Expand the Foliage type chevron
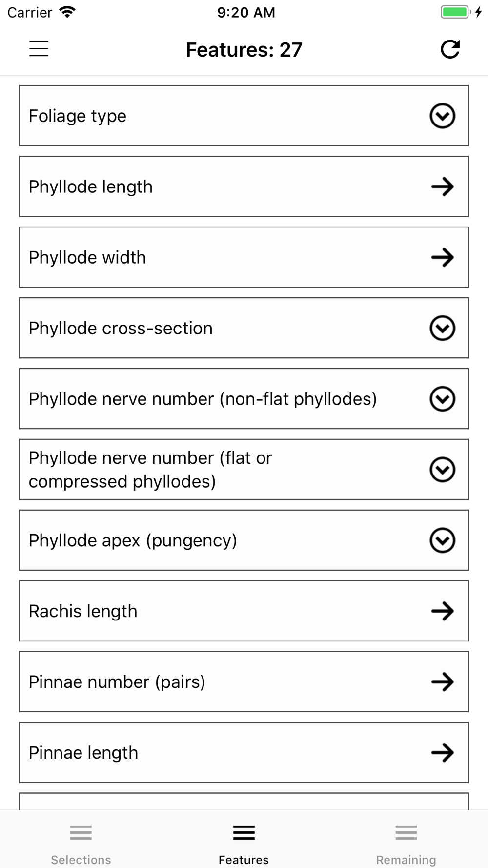Viewport: 488px width, 868px height. pyautogui.click(x=443, y=116)
